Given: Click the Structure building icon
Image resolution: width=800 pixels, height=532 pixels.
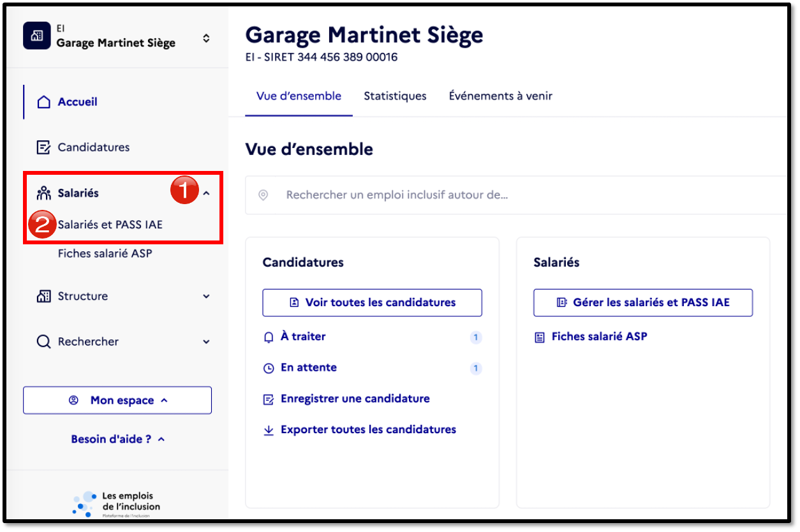Looking at the screenshot, I should point(43,296).
